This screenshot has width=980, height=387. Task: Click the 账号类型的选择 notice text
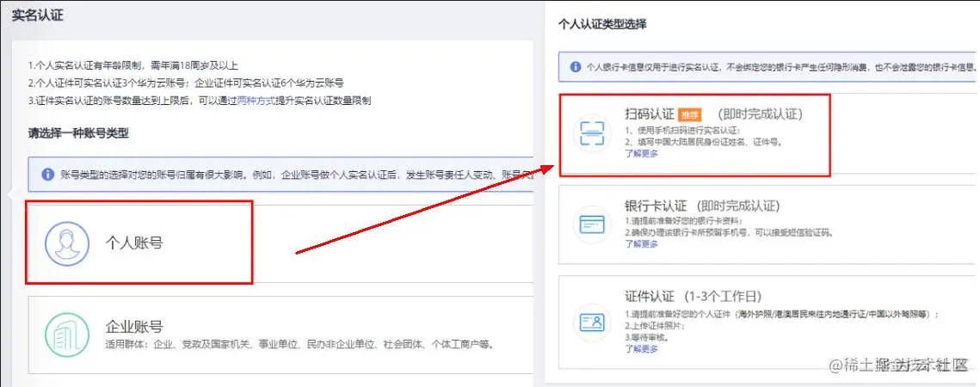(297, 175)
